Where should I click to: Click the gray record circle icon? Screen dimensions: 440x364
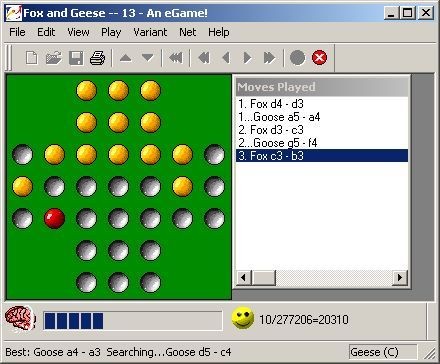tap(297, 58)
